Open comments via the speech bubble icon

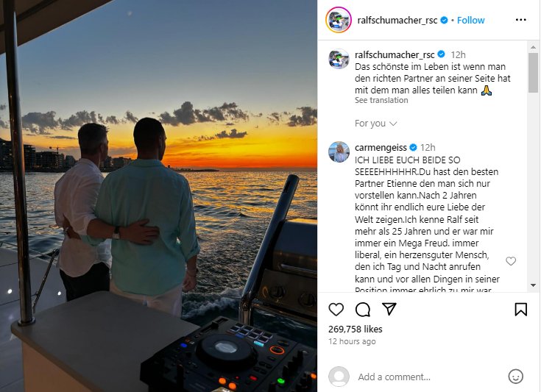pos(363,309)
